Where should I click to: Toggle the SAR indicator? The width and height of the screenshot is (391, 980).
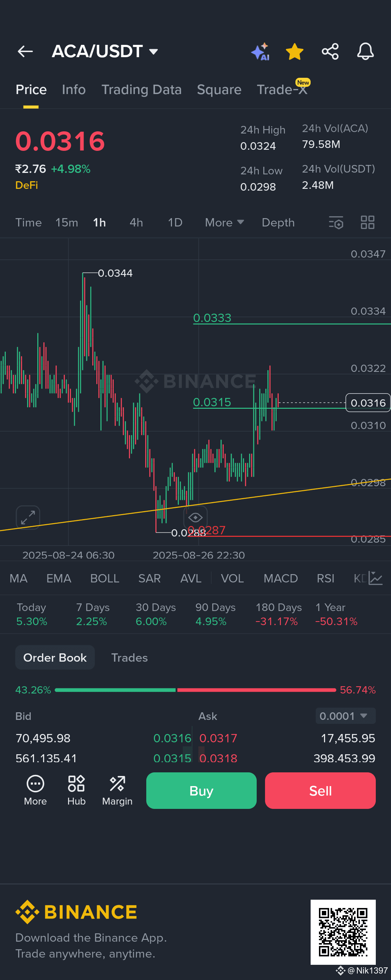(149, 579)
